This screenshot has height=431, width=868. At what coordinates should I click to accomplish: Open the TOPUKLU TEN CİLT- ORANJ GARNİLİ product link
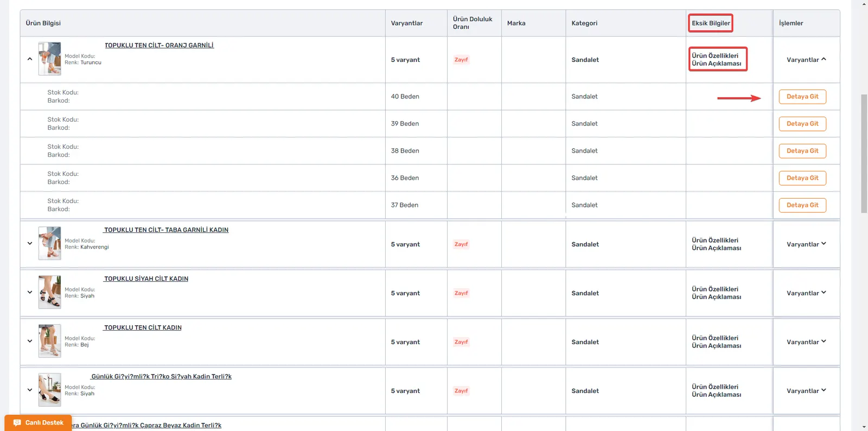click(x=159, y=46)
